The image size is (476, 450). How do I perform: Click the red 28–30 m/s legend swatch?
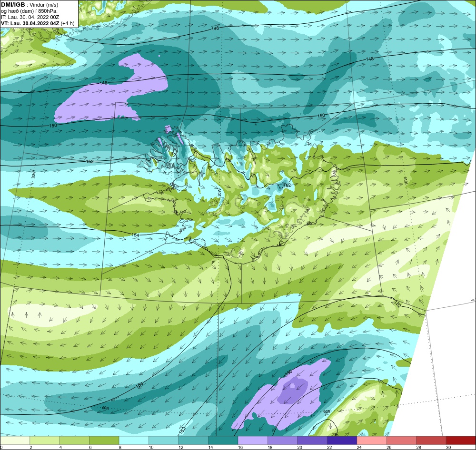(431, 440)
